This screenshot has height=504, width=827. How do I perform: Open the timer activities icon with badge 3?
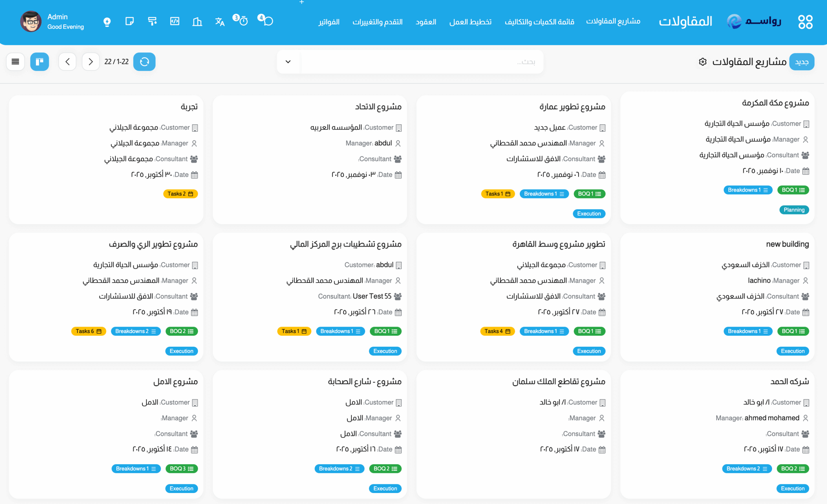243,21
